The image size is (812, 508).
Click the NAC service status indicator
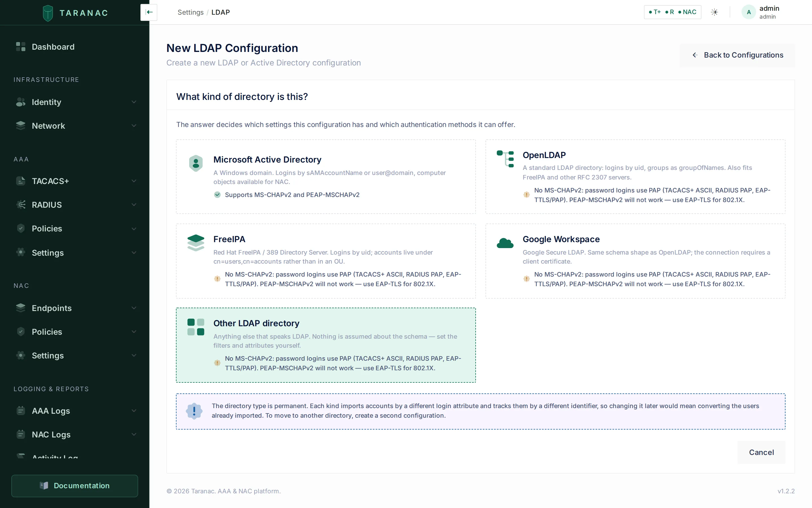[687, 12]
